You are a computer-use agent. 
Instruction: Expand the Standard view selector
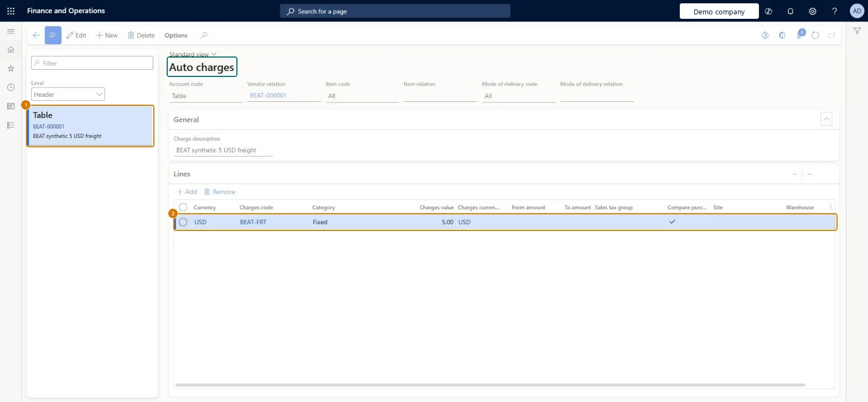(x=193, y=54)
